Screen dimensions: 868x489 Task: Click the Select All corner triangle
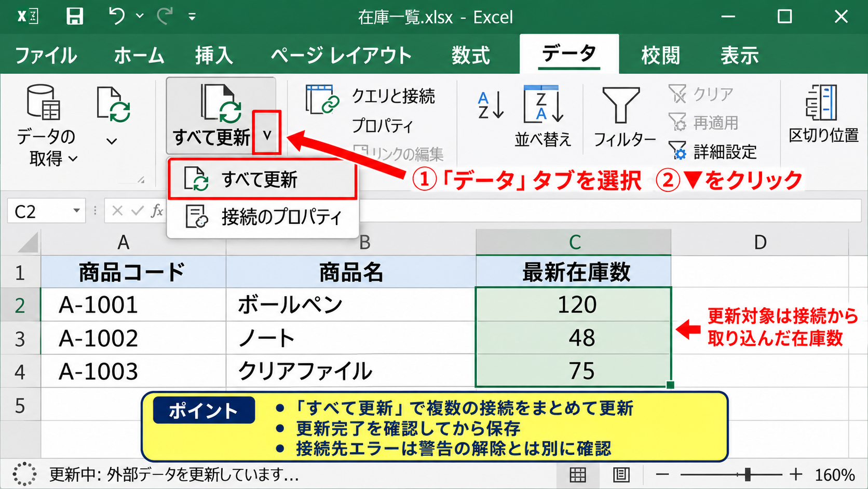28,243
